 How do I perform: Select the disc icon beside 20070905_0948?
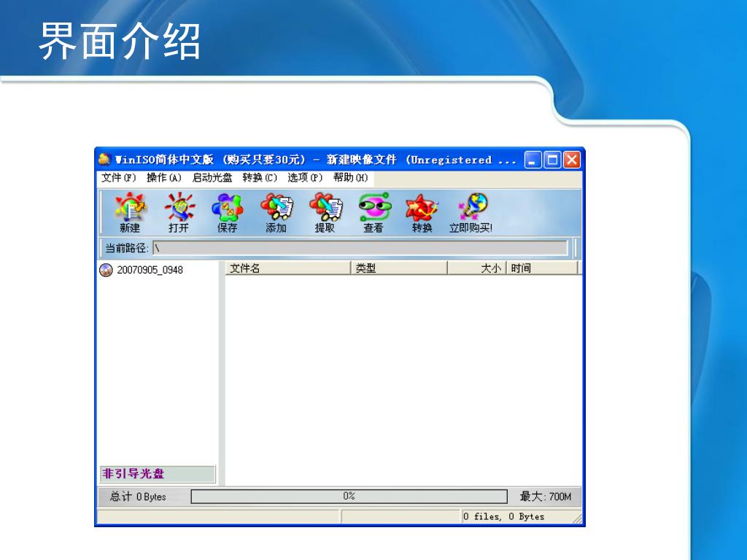[106, 270]
